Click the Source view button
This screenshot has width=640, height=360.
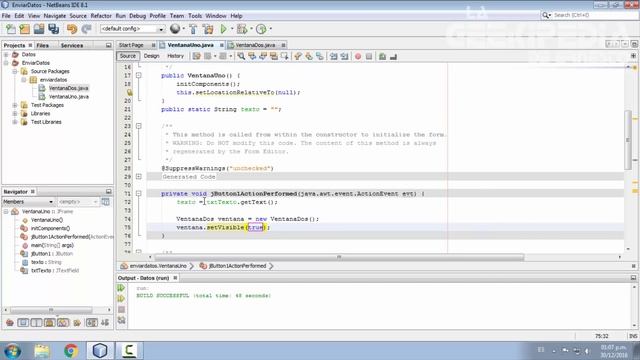[x=128, y=56]
